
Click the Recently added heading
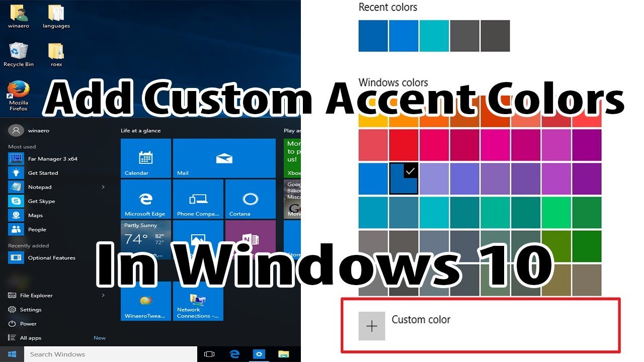point(29,245)
